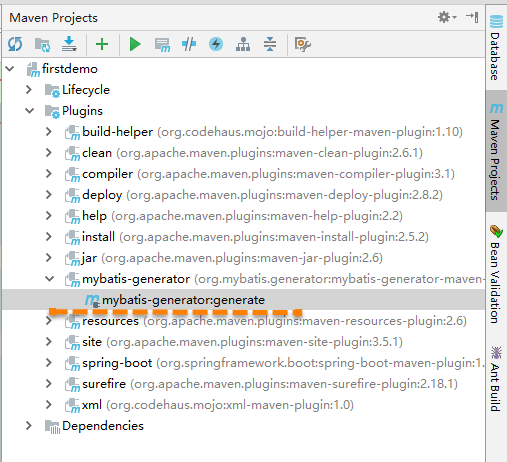507x462 pixels.
Task: Click Execute Maven Goal icon
Action: [x=162, y=44]
